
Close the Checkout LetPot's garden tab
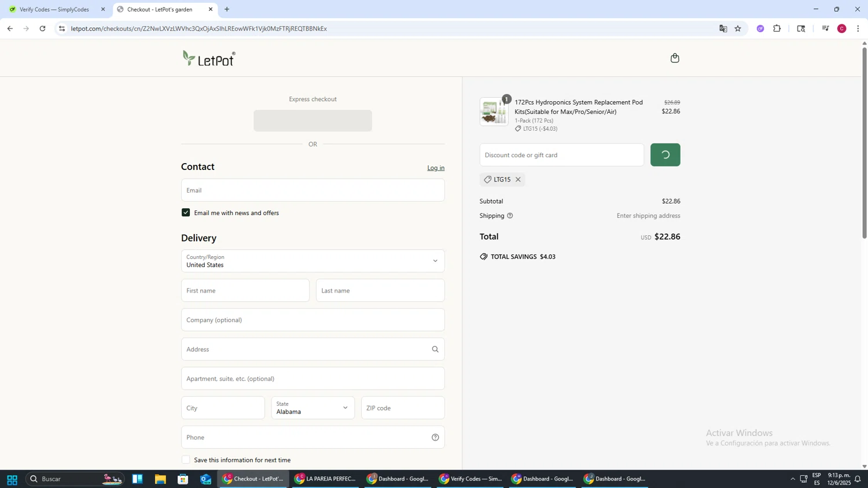click(211, 9)
